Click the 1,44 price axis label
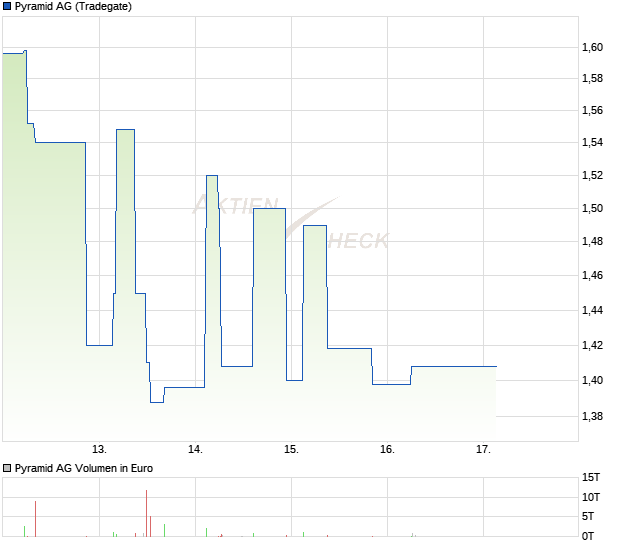620x546 pixels. pos(592,310)
